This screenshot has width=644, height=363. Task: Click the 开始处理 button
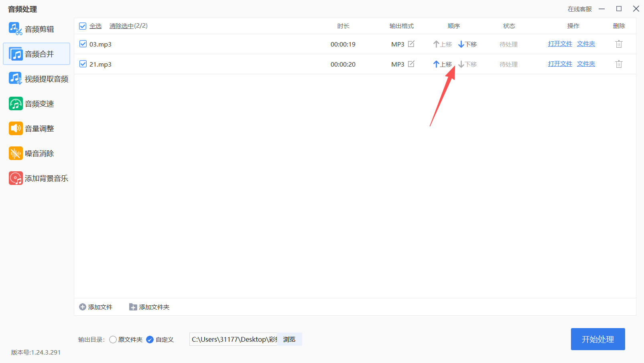(x=598, y=339)
